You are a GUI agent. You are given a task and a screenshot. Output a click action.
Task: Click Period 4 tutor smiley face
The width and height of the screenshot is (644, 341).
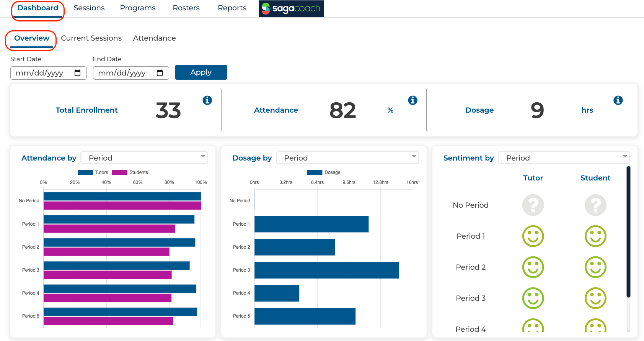click(x=533, y=325)
